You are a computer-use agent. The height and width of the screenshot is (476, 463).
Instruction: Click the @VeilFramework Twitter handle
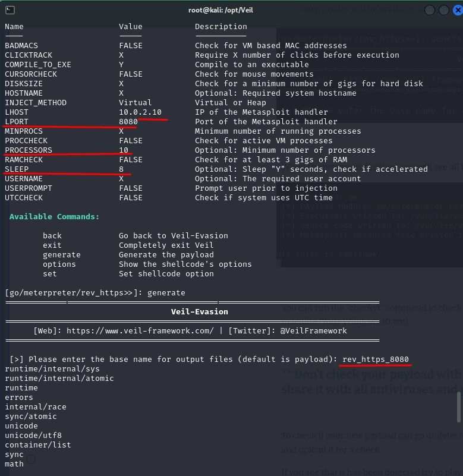coord(313,330)
